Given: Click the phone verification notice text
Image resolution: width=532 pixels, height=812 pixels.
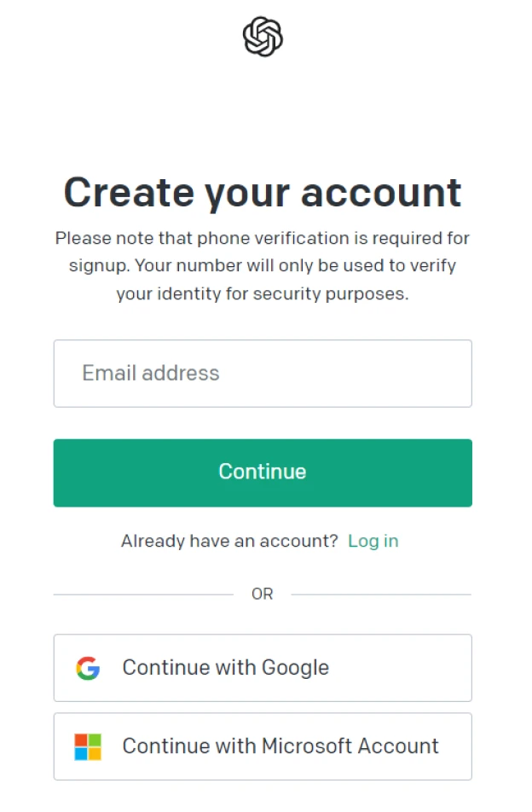Looking at the screenshot, I should tap(263, 265).
